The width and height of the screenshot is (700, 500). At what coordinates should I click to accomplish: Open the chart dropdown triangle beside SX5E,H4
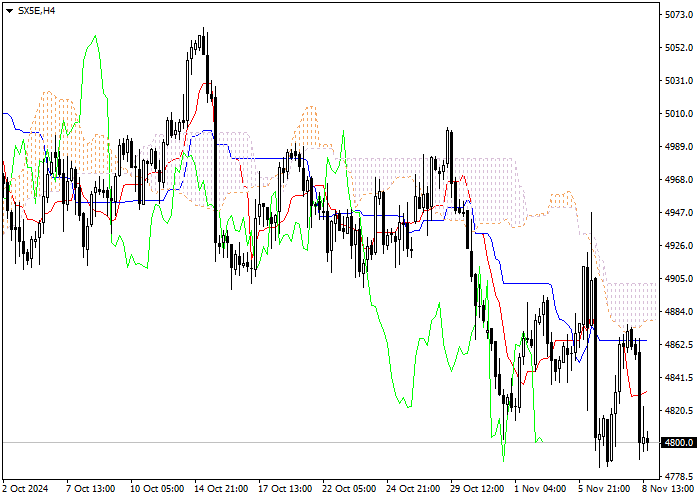click(9, 11)
